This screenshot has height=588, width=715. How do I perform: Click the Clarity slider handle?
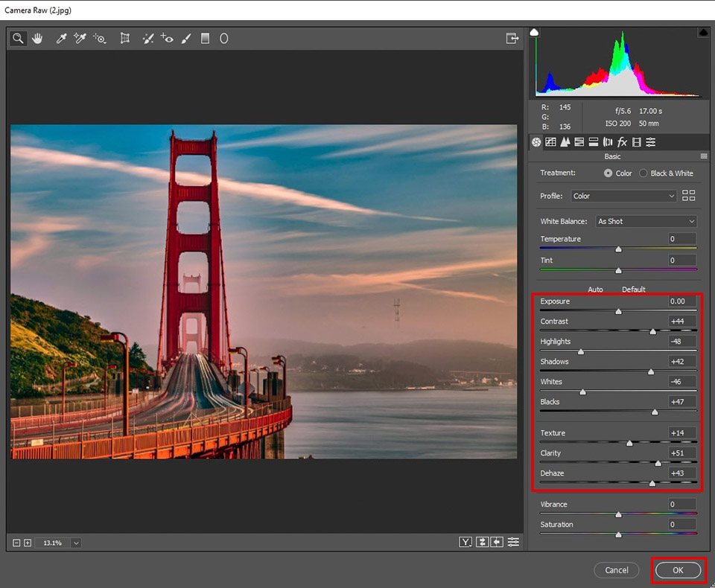coord(658,463)
